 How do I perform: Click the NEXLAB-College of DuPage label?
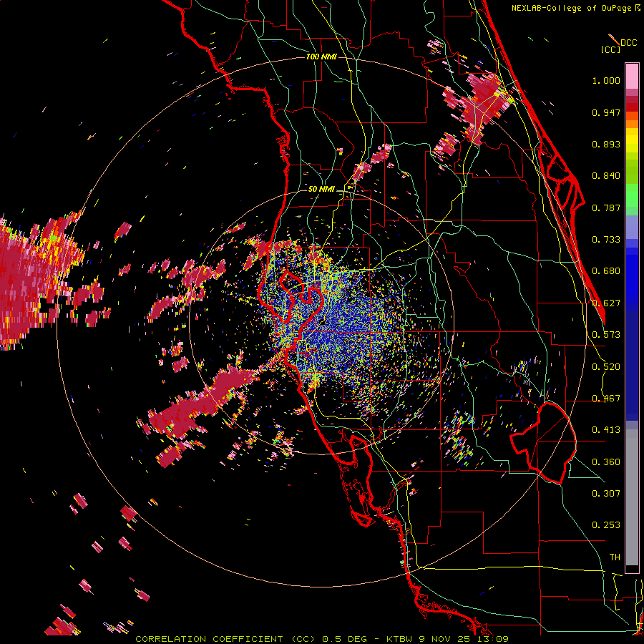click(573, 8)
